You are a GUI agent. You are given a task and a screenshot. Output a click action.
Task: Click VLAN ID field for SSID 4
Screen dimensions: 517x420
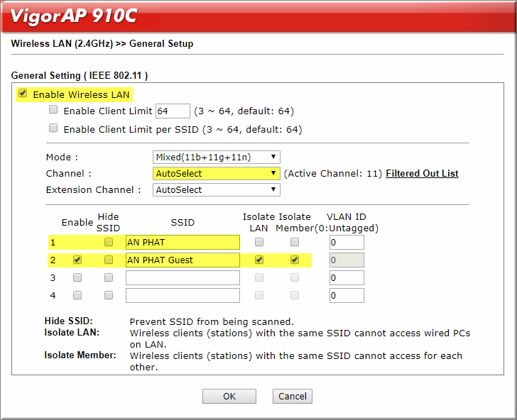click(347, 295)
